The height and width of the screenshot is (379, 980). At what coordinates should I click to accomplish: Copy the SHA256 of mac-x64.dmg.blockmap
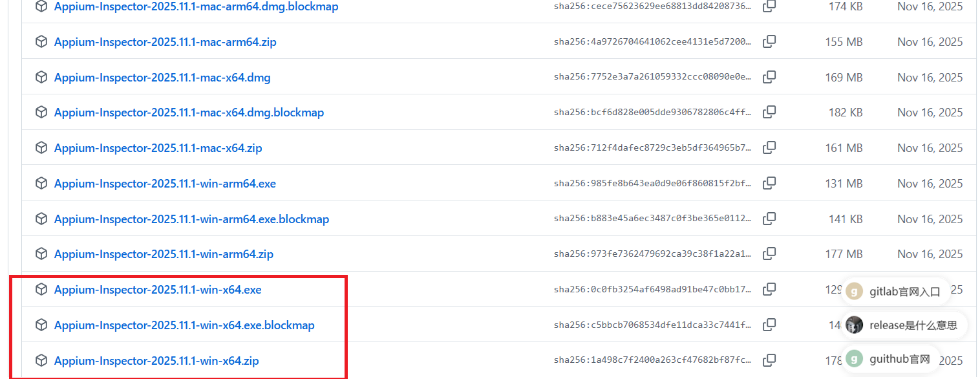(769, 112)
